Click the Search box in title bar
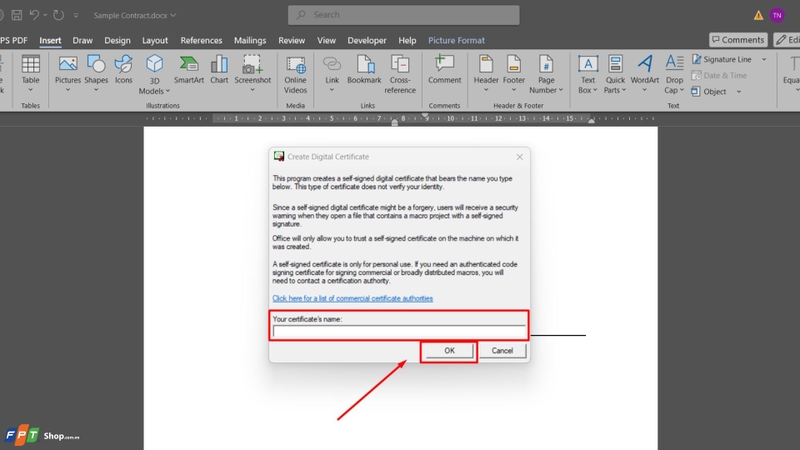The image size is (800, 450). point(404,15)
